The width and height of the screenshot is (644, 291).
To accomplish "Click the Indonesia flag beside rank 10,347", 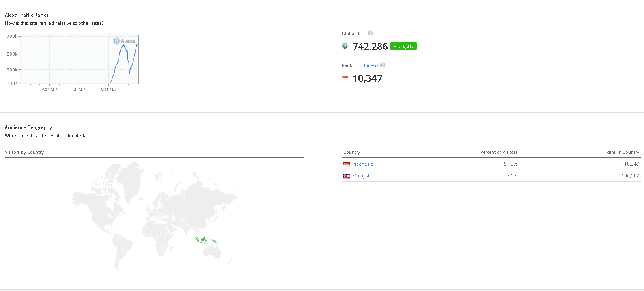I will tap(345, 78).
